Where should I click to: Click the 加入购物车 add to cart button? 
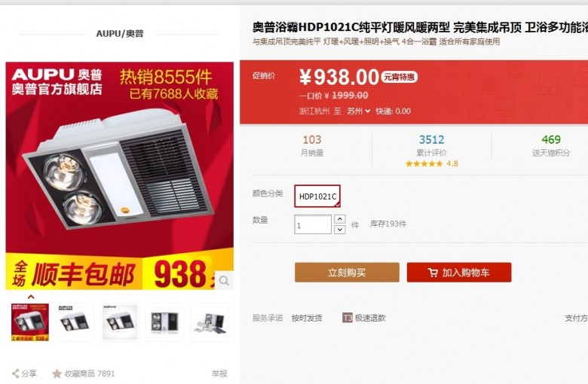[459, 273]
